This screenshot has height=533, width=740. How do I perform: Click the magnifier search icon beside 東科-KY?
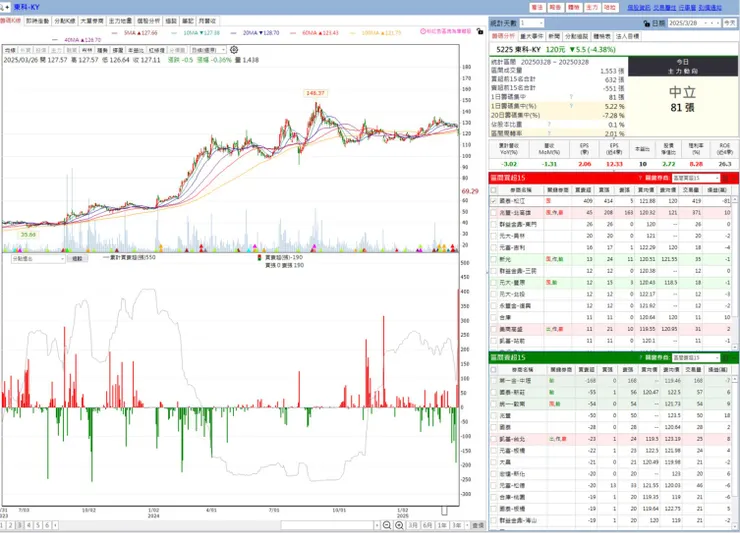(1, 7)
